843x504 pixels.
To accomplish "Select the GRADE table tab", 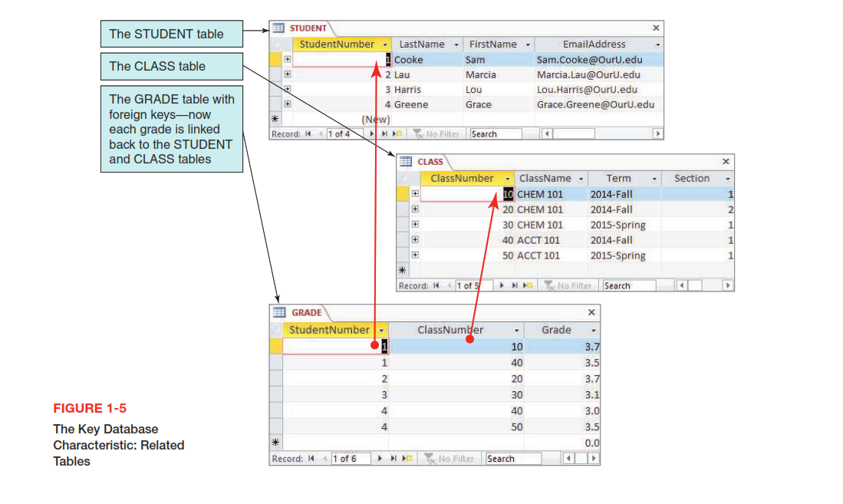I will pos(307,312).
